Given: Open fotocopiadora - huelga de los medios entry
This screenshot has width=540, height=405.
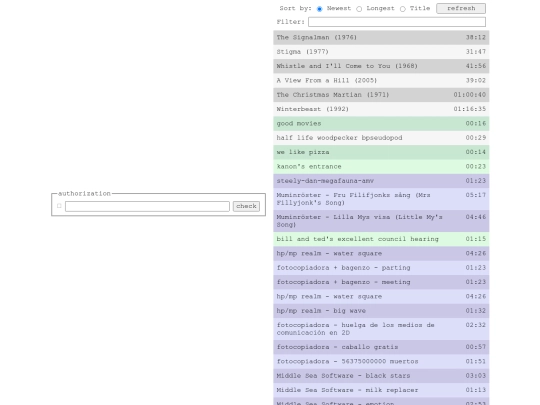Looking at the screenshot, I should click(x=381, y=329).
